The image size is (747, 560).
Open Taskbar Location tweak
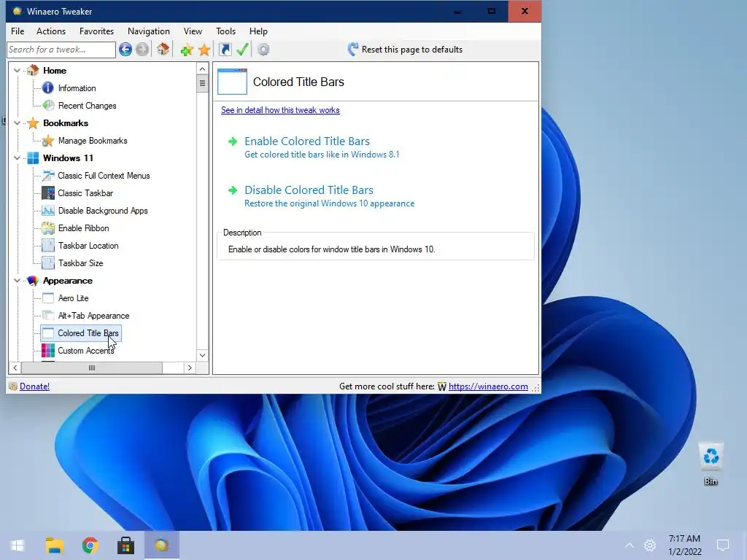(88, 246)
